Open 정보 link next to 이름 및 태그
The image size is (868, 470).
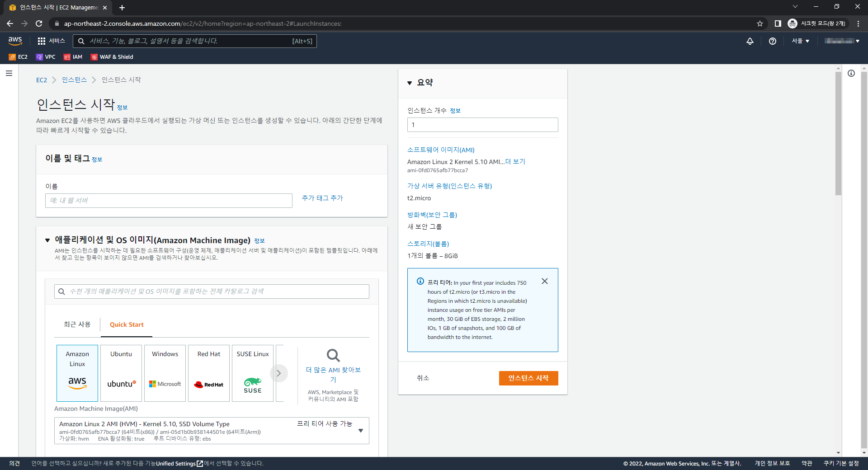pos(97,160)
